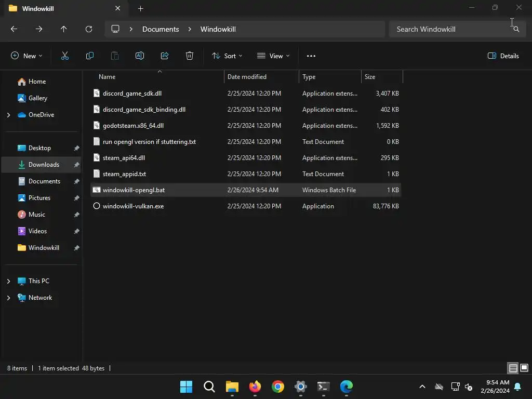Image resolution: width=532 pixels, height=399 pixels.
Task: Open the Windows Start button
Action: click(x=187, y=387)
